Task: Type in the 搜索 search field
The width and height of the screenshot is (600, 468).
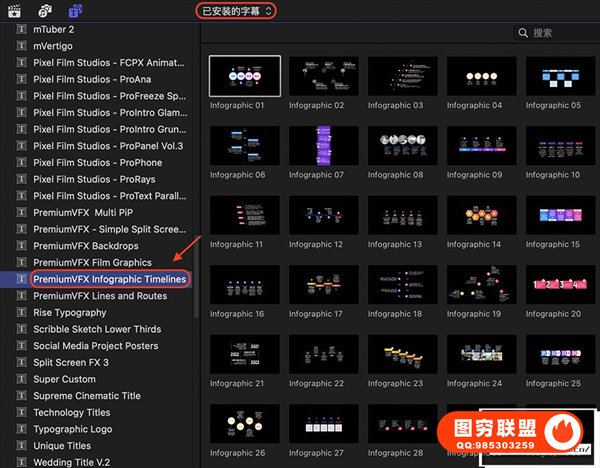Action: tap(560, 33)
